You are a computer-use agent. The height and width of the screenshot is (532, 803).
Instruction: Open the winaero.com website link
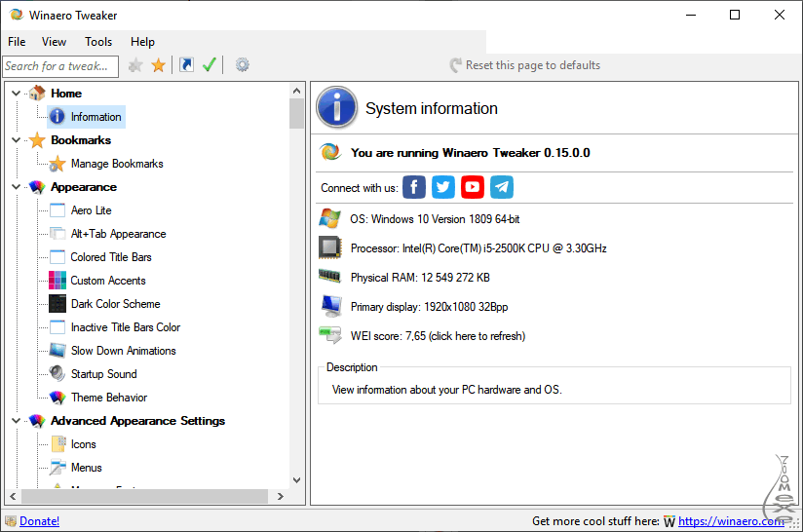coord(731,521)
